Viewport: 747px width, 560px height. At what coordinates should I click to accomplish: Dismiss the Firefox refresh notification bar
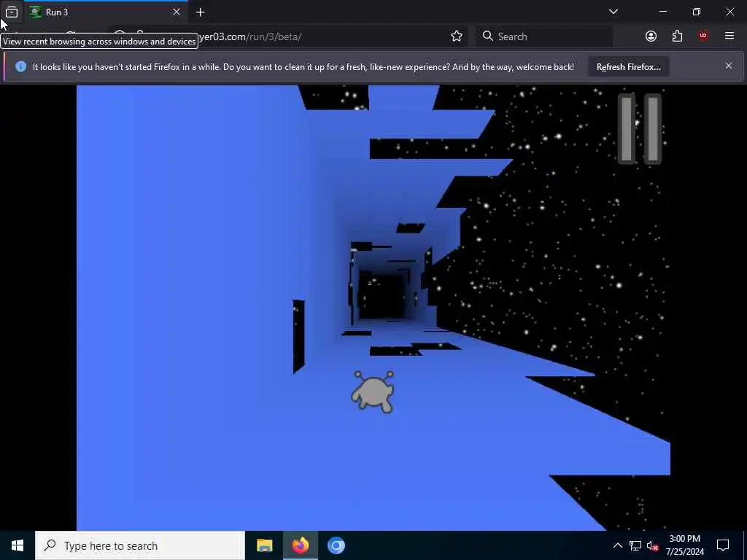pos(729,66)
